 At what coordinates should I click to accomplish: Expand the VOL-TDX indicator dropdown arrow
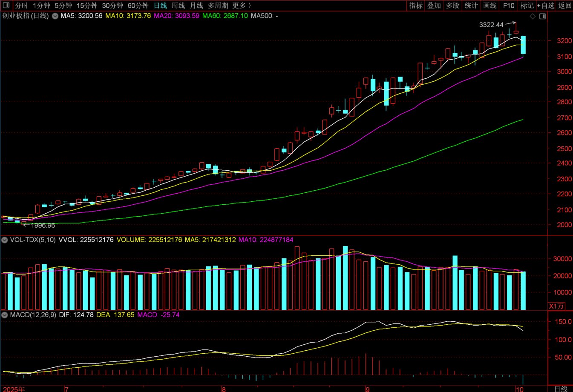(5, 240)
